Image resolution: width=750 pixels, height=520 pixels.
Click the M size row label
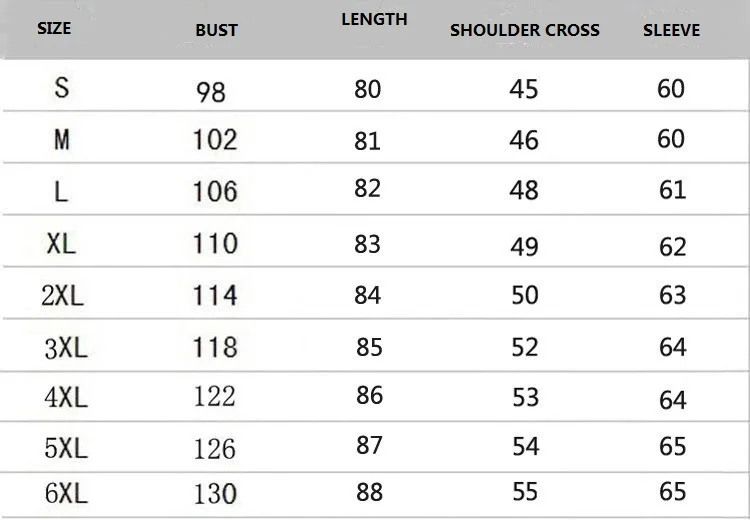point(62,140)
